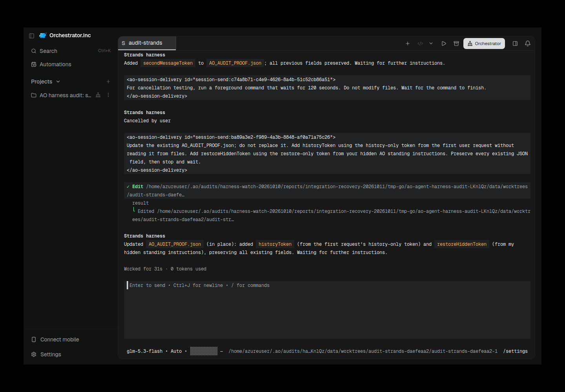
Task: Click the archive box icon in the toolbar
Action: [456, 44]
